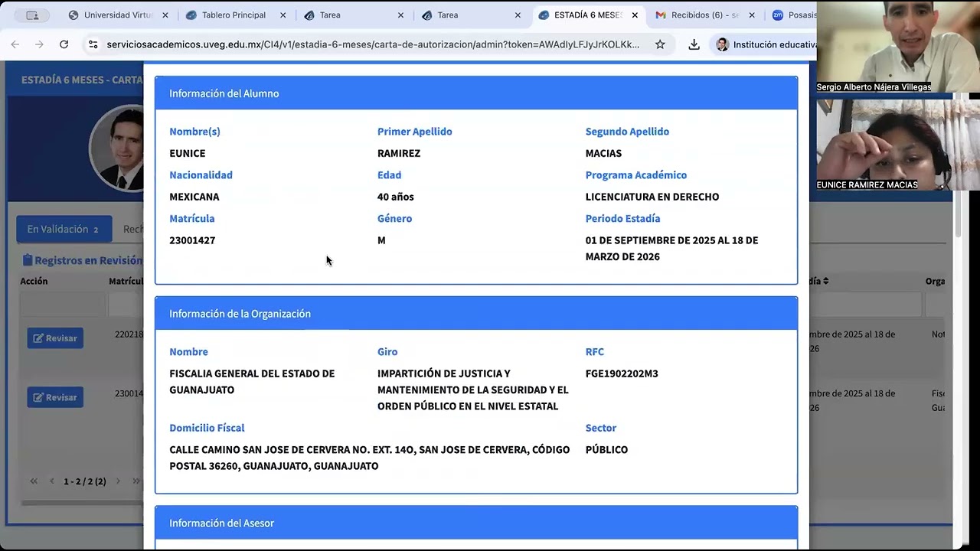
Task: Open the Recibidos (6) Gmail tab
Action: tap(705, 15)
